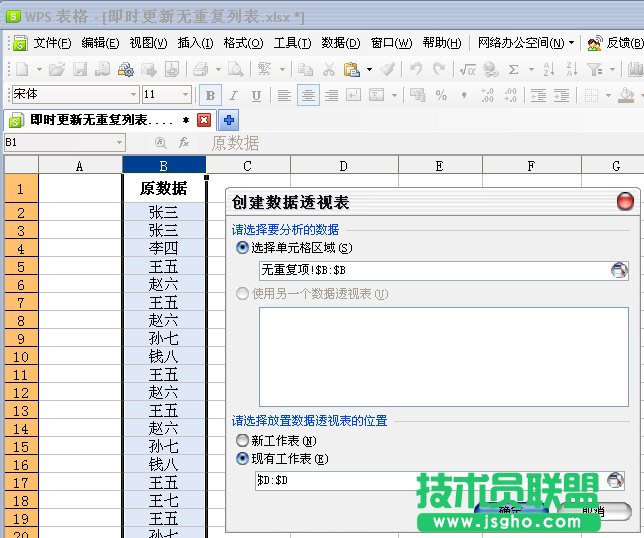Undo the last action
This screenshot has width=644, height=538.
click(x=416, y=69)
